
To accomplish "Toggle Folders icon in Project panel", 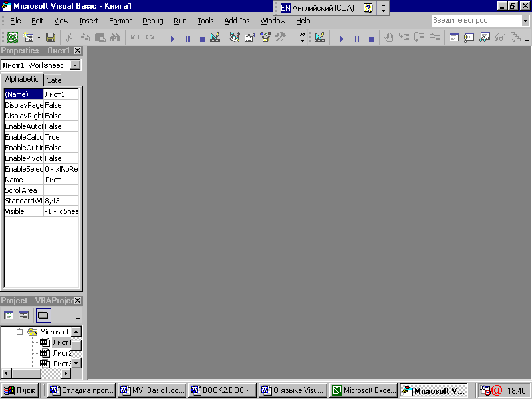I will [x=43, y=315].
